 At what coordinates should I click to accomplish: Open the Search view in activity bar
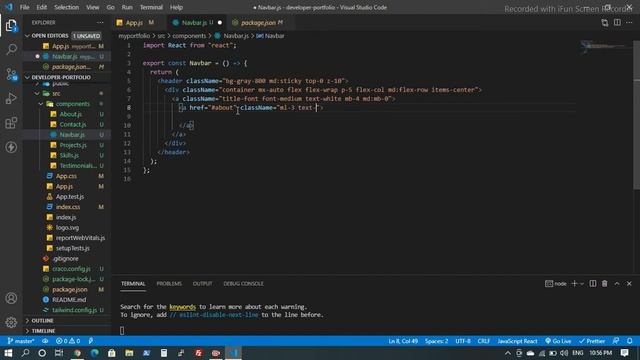[x=11, y=50]
